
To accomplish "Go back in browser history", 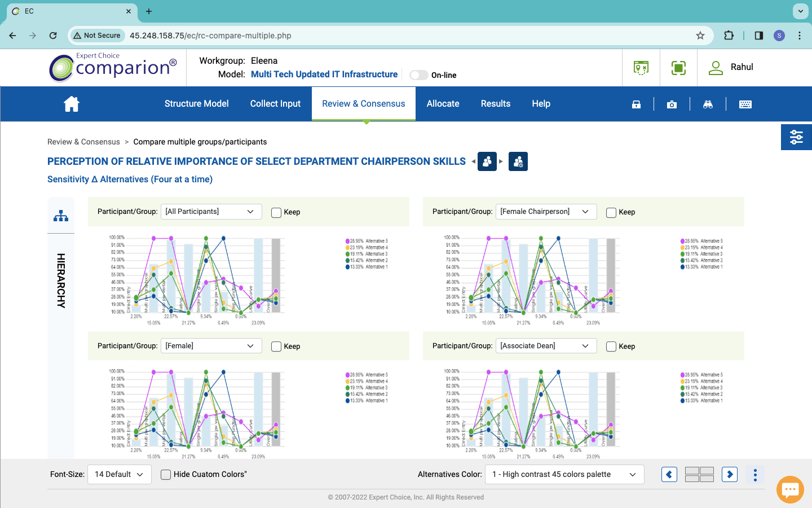I will click(x=12, y=36).
